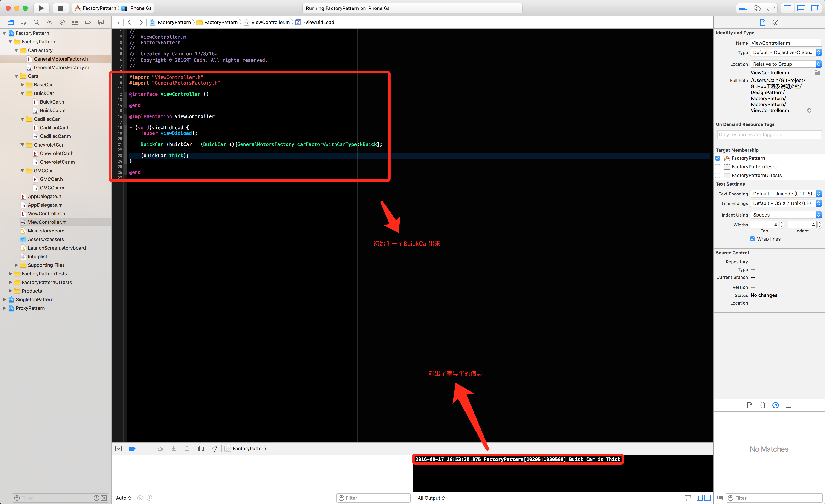The width and height of the screenshot is (825, 504).
Task: Increase the Tab width stepper
Action: (x=782, y=223)
